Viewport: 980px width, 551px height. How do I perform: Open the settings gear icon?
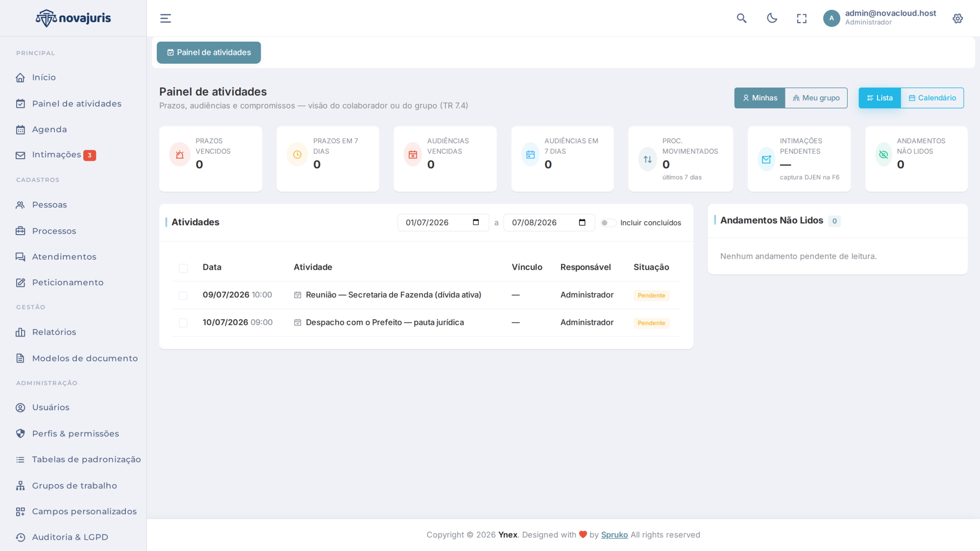tap(957, 19)
